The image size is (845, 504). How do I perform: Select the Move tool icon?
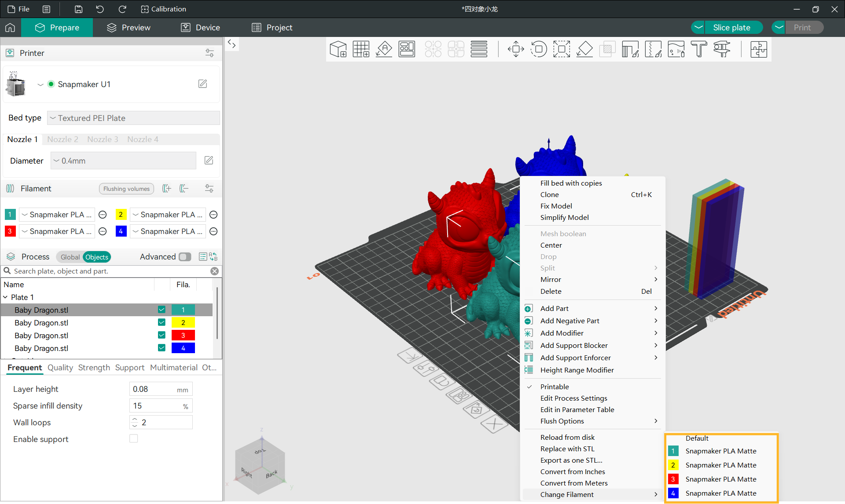(516, 49)
